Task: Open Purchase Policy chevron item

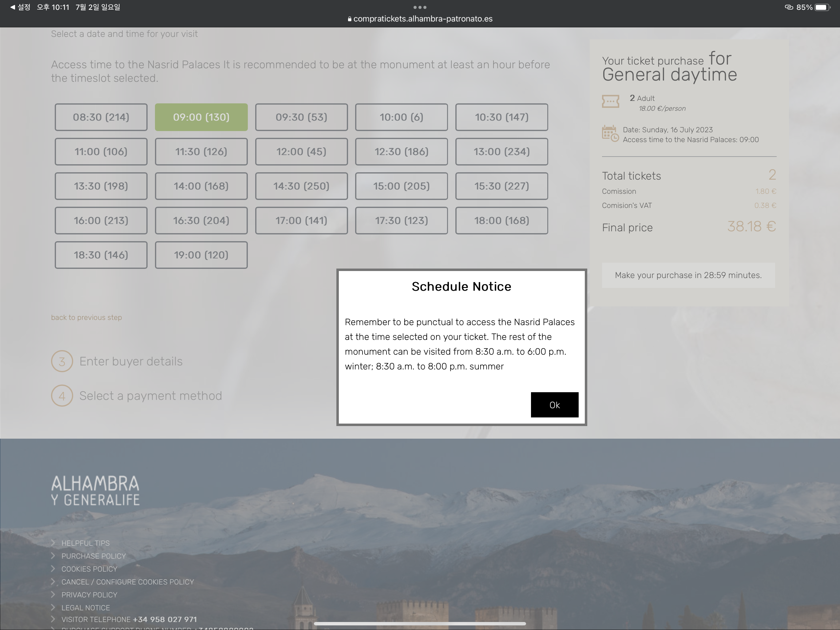Action: pyautogui.click(x=93, y=556)
